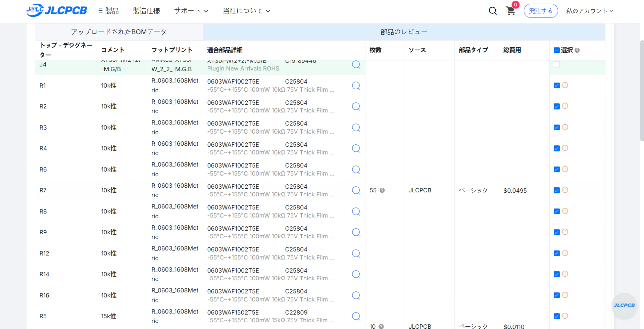The image size is (644, 329).
Task: Uncheck the R4 row checkbox
Action: pos(557,148)
